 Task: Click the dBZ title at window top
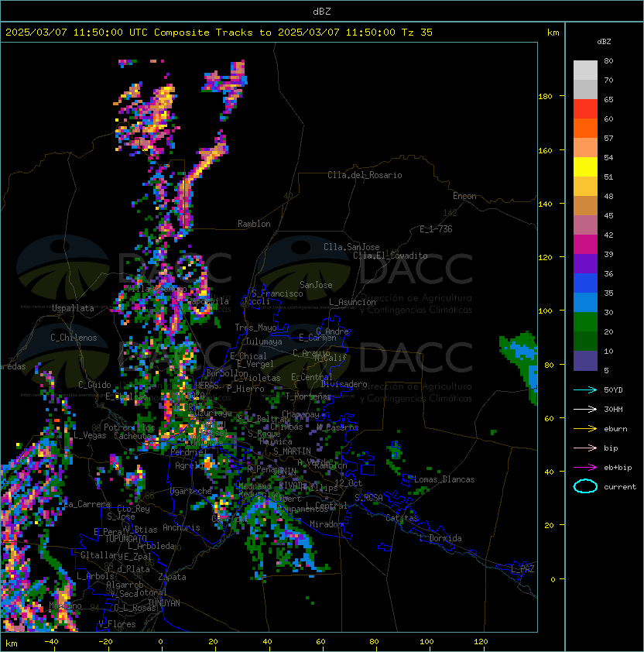[x=322, y=12]
